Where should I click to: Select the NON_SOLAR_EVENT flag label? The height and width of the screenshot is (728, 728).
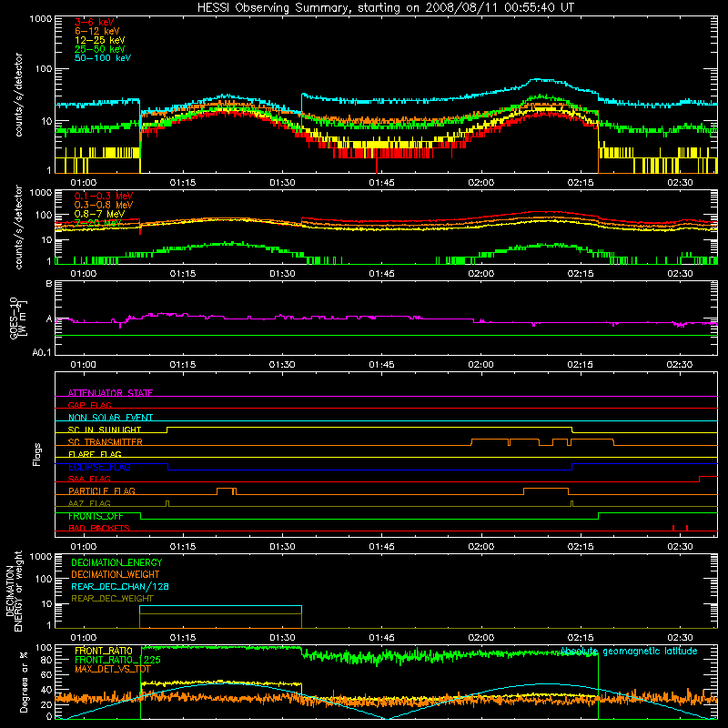coord(110,418)
